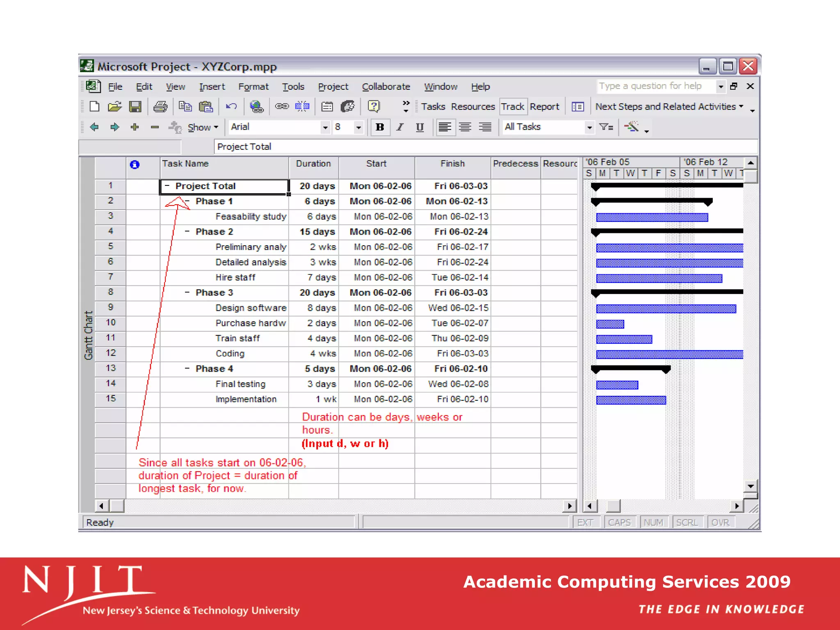Select the Feasability study task cell
The image size is (840, 630).
224,217
